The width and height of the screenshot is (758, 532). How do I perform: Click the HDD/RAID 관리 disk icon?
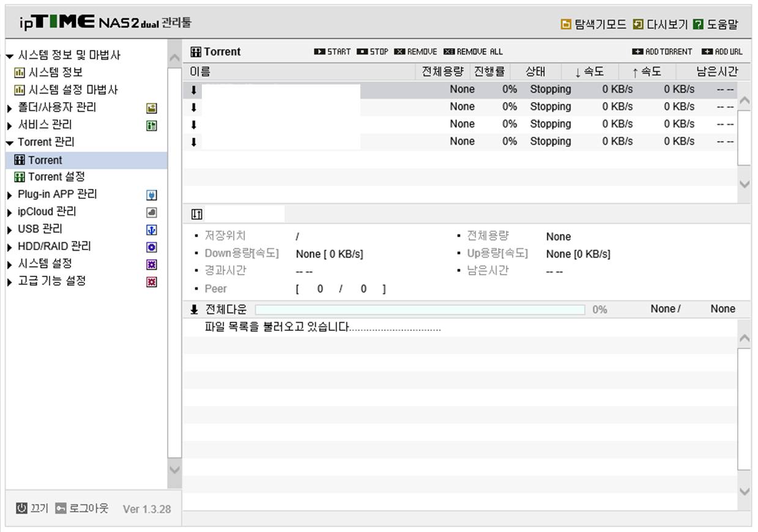point(152,248)
